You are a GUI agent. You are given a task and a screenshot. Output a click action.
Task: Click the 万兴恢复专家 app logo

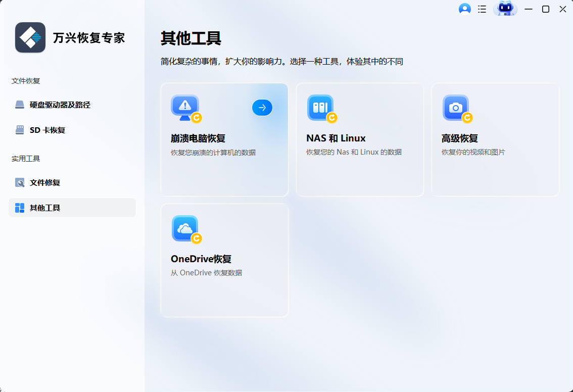(30, 37)
